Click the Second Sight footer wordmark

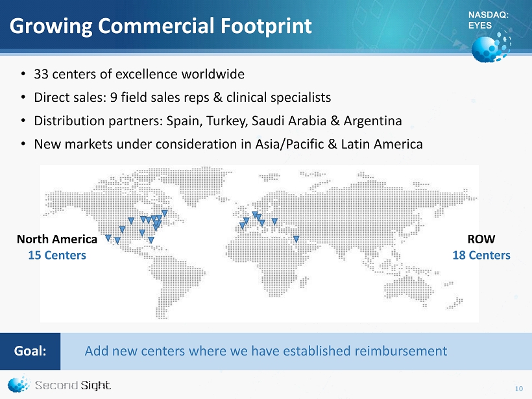tap(73, 385)
